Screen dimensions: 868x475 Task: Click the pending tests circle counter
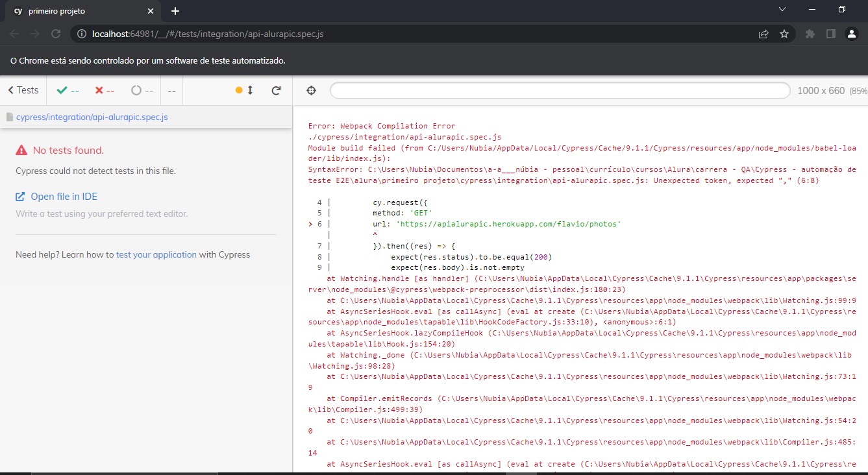(x=142, y=91)
